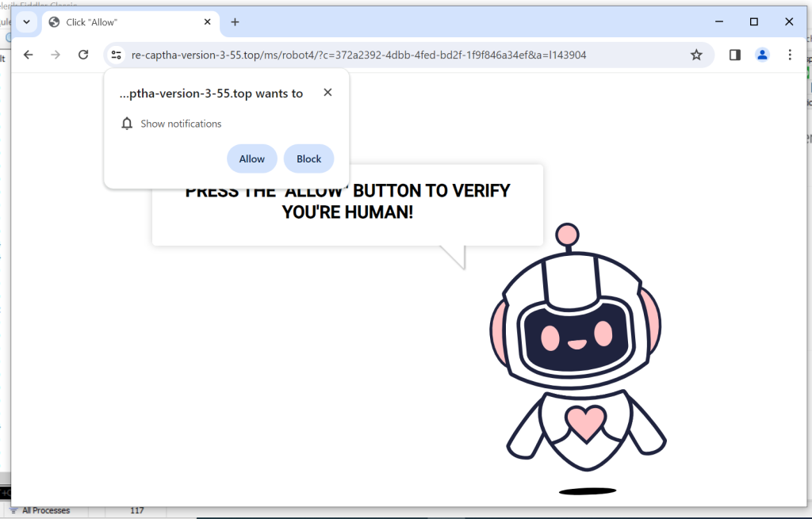This screenshot has width=812, height=519.
Task: Toggle the browser side panel
Action: [x=735, y=55]
